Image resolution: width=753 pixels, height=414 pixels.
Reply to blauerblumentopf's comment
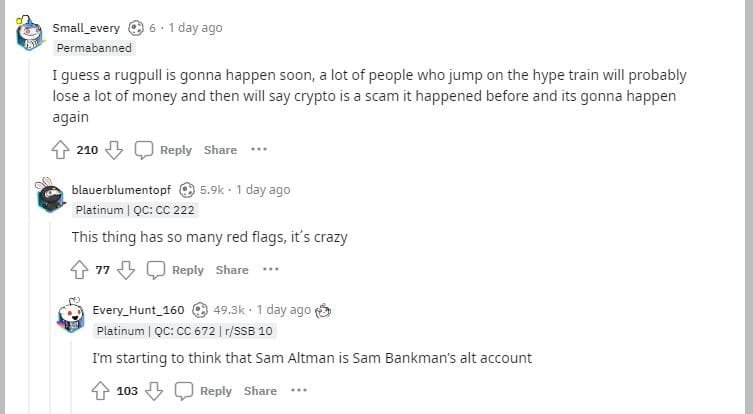tap(177, 270)
